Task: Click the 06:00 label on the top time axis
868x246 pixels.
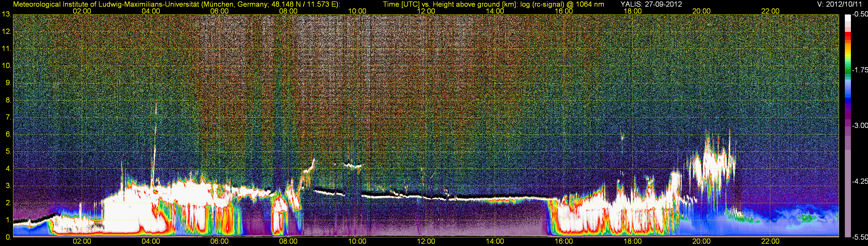Action: tap(219, 11)
